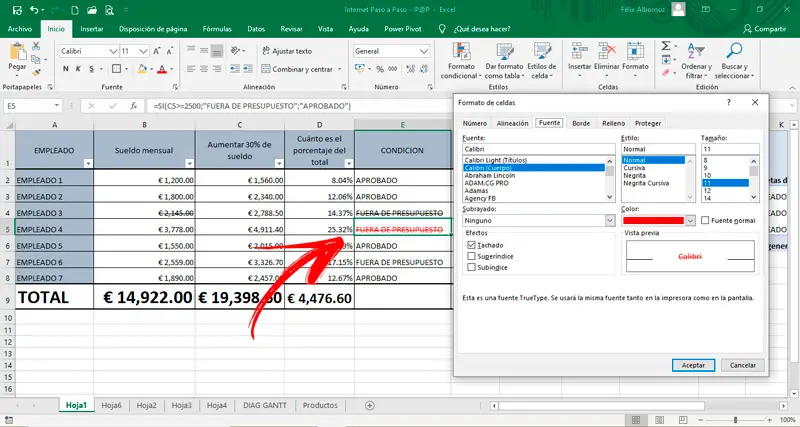Check the Fuente normal checkbox
The image size is (800, 427).
pyautogui.click(x=706, y=220)
